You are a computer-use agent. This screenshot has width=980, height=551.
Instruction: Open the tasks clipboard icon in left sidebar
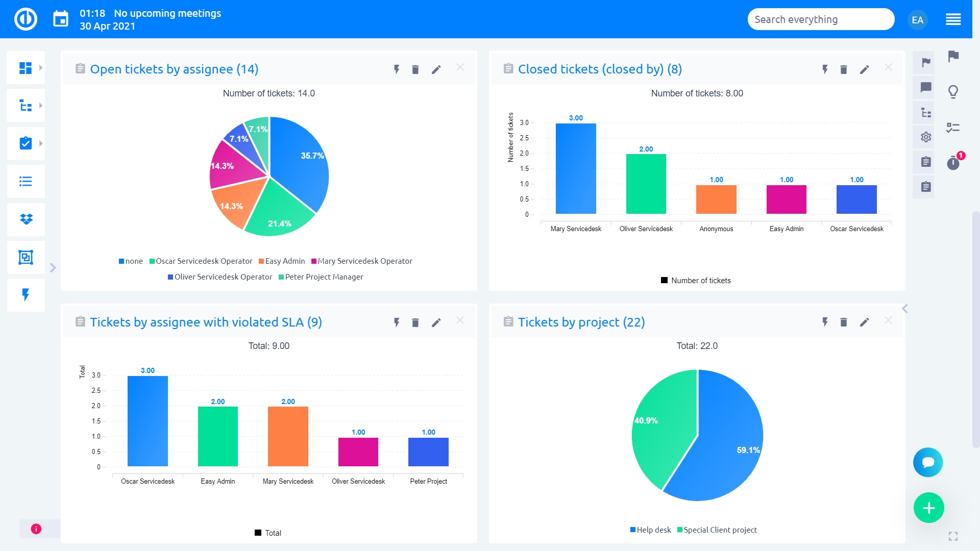pyautogui.click(x=26, y=143)
